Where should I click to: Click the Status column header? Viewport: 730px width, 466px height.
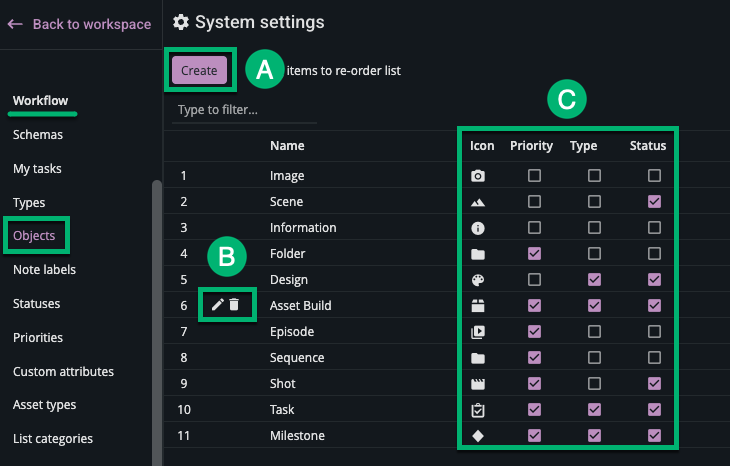point(648,146)
